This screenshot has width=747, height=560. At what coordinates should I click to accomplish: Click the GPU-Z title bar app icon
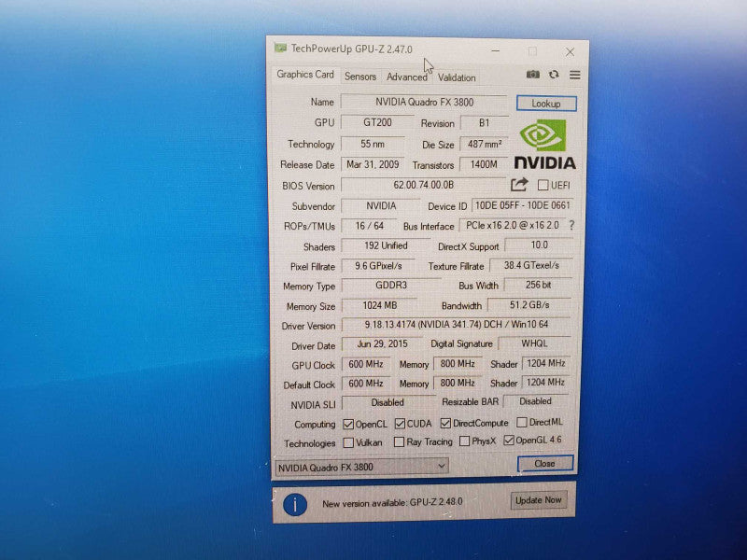point(280,48)
